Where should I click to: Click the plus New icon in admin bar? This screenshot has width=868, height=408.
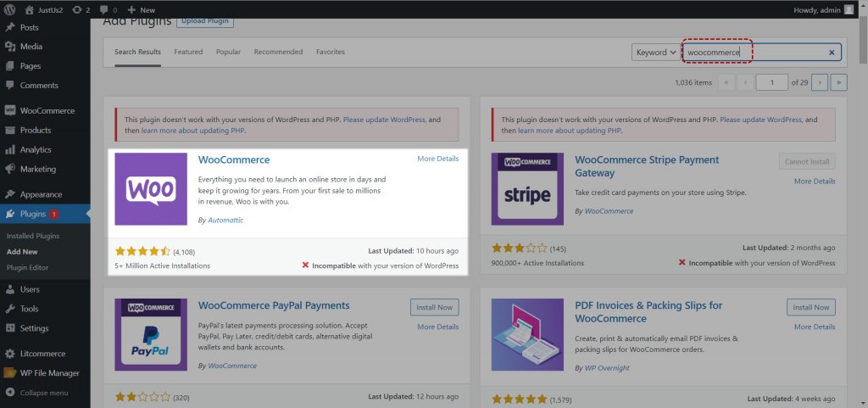click(131, 10)
